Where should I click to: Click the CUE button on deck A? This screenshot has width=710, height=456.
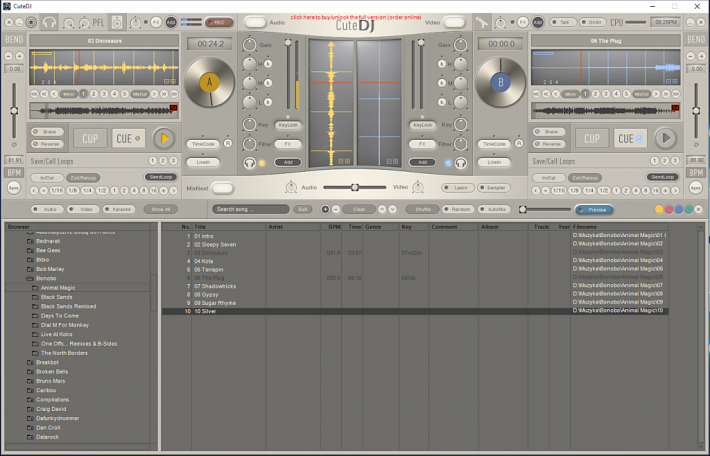129,138
